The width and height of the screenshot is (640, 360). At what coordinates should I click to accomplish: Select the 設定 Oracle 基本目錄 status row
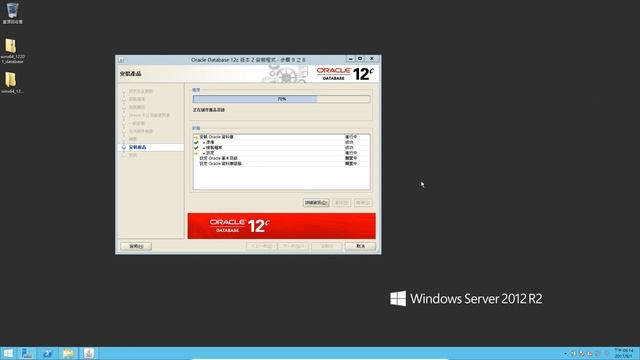[281, 158]
